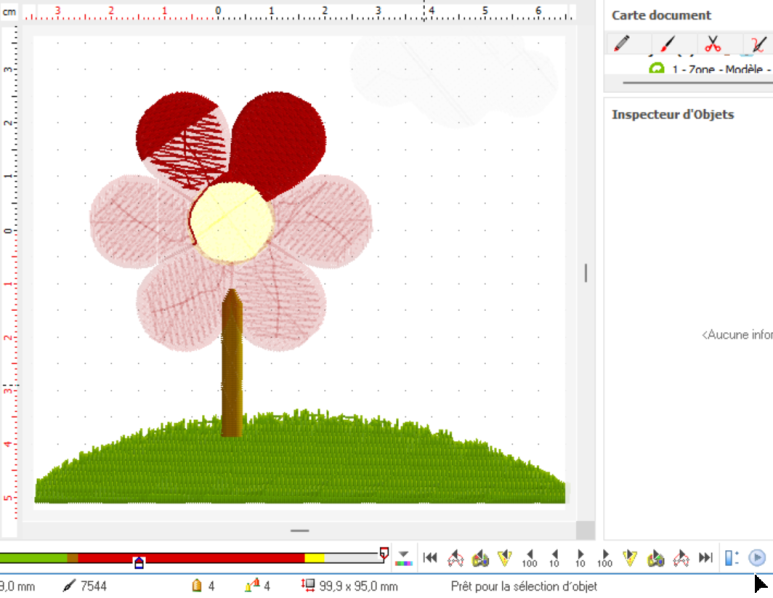Click the 'Inspecteur d'Objets' panel title

coord(673,114)
